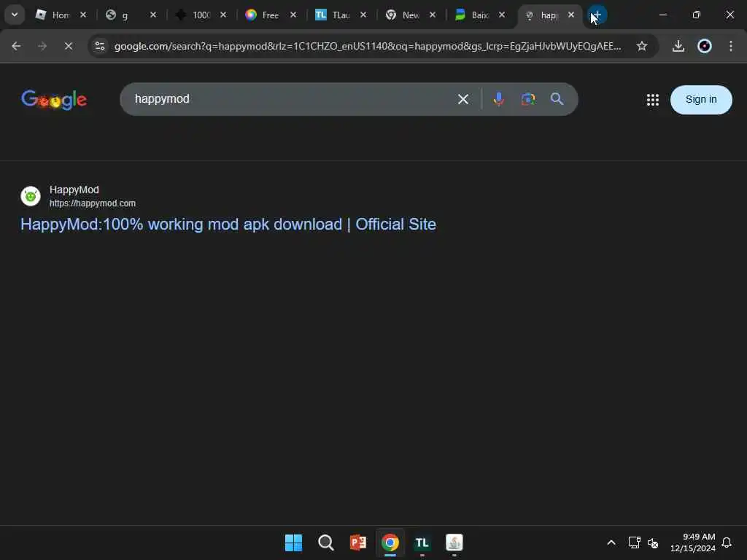
Task: Click the Sign in button
Action: coord(701,99)
